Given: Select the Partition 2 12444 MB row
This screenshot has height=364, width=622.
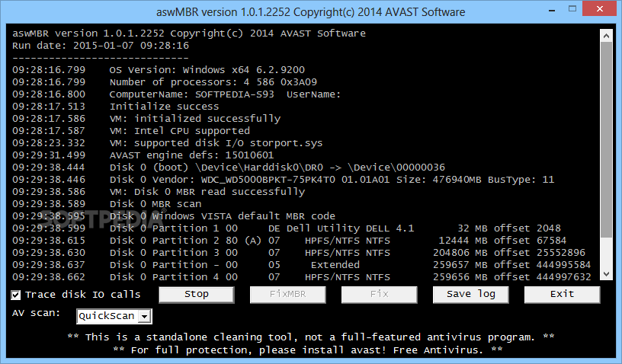Looking at the screenshot, I should point(290,241).
